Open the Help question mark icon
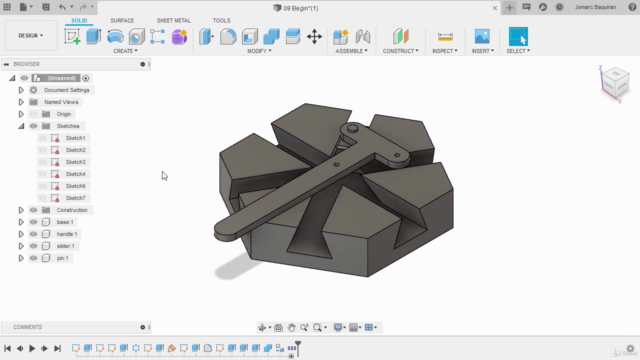The width and height of the screenshot is (640, 360). click(632, 7)
